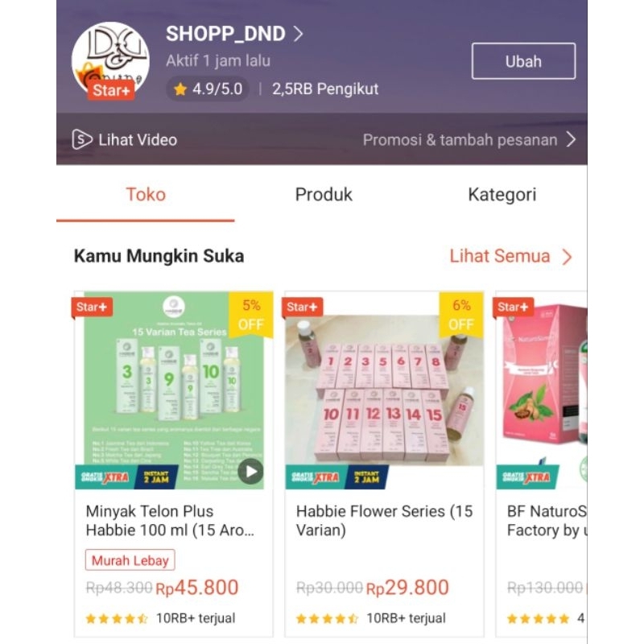Image resolution: width=644 pixels, height=644 pixels.
Task: Open Promosi & tambah pesanan arrow
Action: coord(571,139)
